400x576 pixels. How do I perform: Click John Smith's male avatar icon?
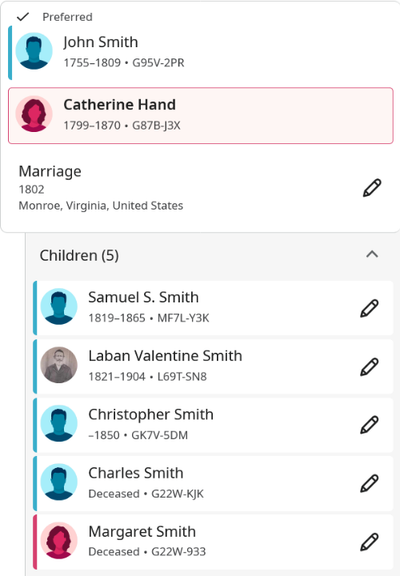[x=34, y=51]
